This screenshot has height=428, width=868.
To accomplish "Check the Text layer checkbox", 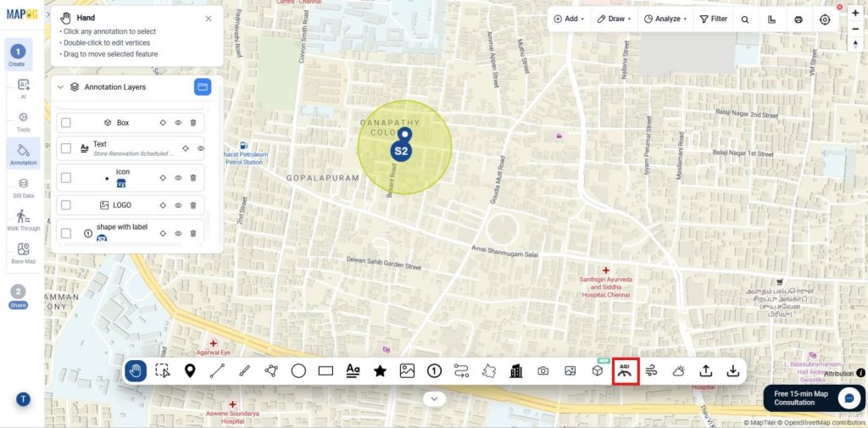I will [66, 148].
